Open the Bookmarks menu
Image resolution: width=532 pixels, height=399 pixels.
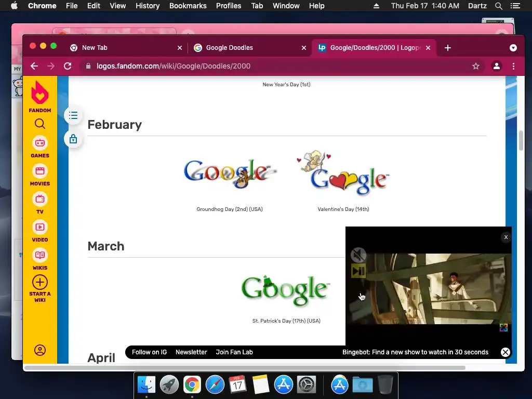188,6
